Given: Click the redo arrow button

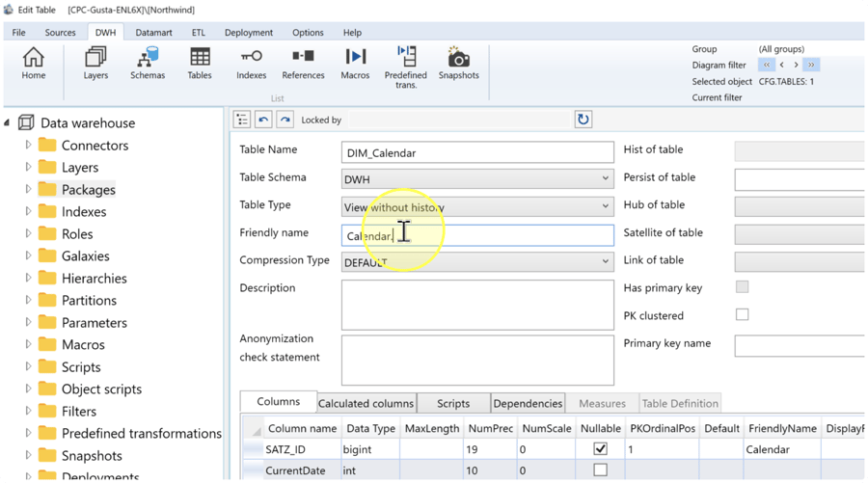Looking at the screenshot, I should [x=285, y=120].
